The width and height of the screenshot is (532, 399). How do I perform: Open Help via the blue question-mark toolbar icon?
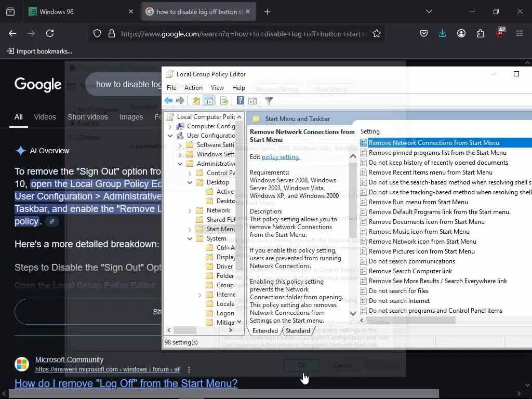240,100
